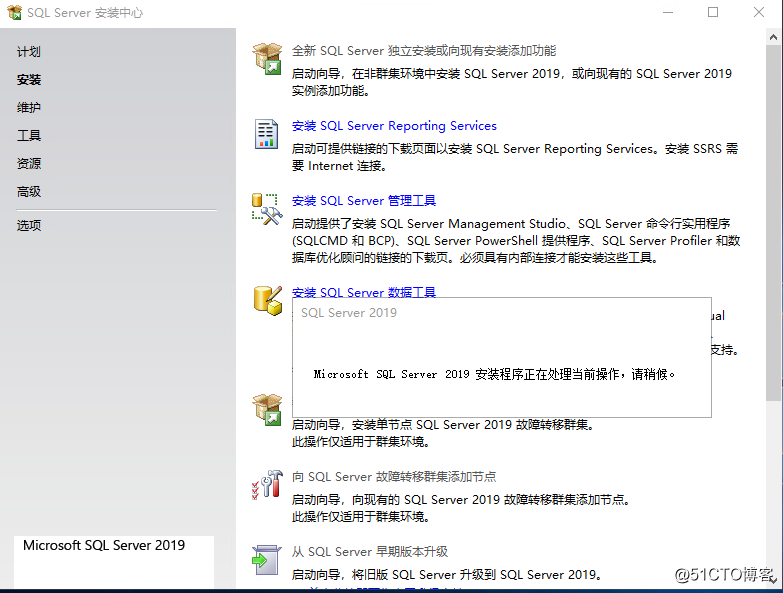Open 安装 SQL Server 数据工具 link
The image size is (783, 593).
(364, 292)
